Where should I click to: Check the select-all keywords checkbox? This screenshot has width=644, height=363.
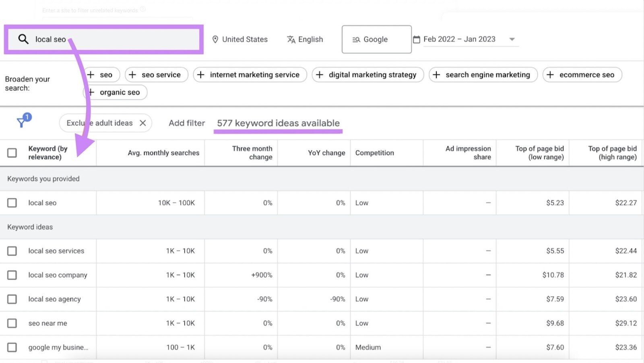pyautogui.click(x=12, y=153)
